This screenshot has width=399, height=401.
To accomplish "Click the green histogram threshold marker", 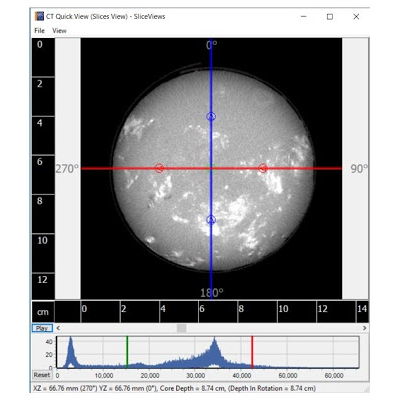I will click(x=127, y=352).
